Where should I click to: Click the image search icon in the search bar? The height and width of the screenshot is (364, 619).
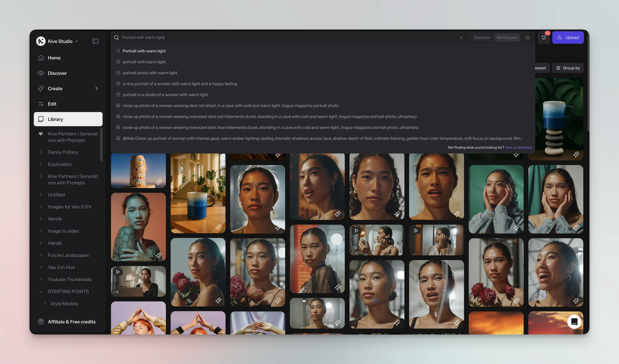pyautogui.click(x=527, y=38)
